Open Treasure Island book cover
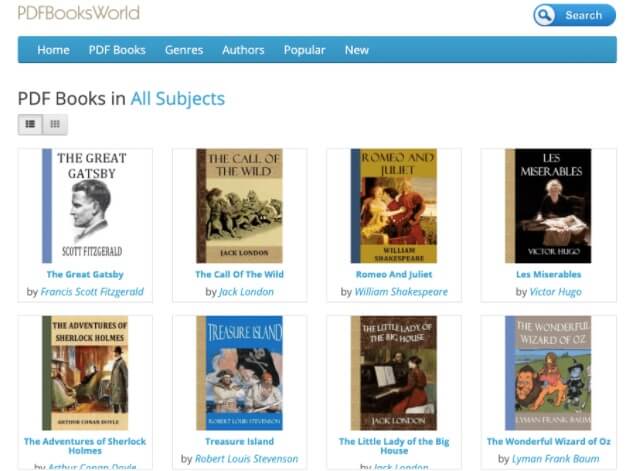Viewport: 635px width, 471px height. [x=239, y=373]
